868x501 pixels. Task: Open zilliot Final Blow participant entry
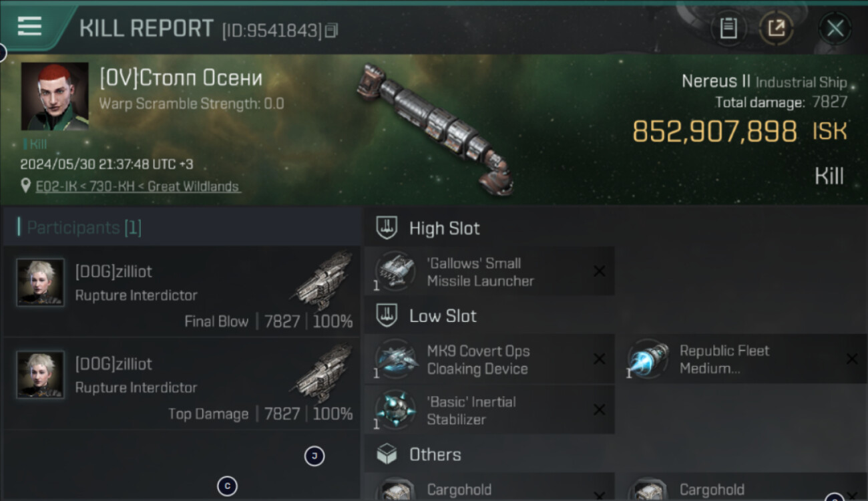point(181,291)
